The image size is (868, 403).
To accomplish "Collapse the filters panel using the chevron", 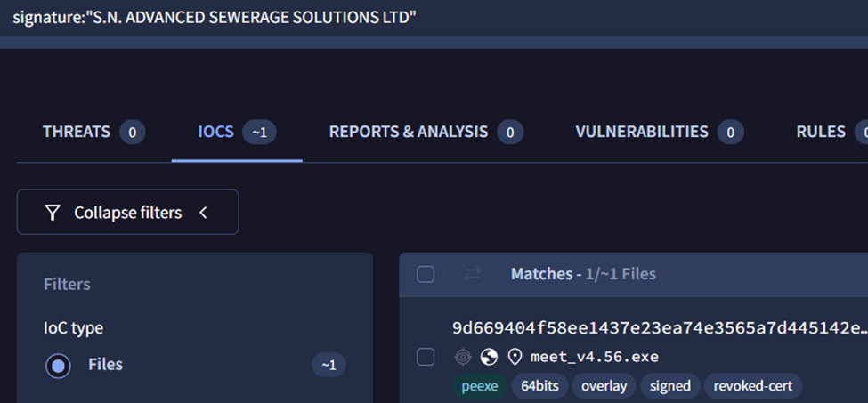I will click(203, 213).
